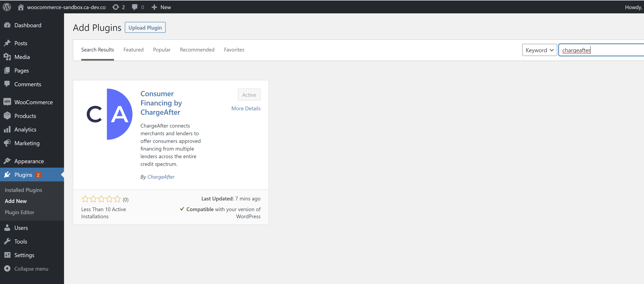This screenshot has width=644, height=284.
Task: Open the WooCommerce sidebar icon
Action: [7, 102]
